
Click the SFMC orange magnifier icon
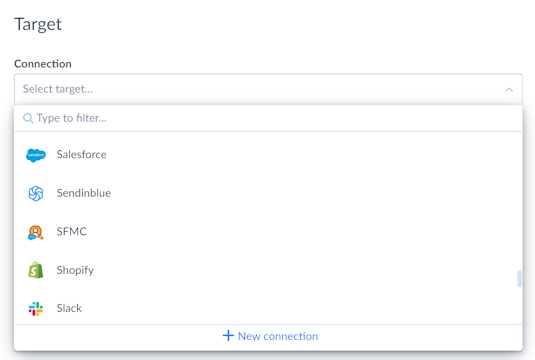point(35,232)
